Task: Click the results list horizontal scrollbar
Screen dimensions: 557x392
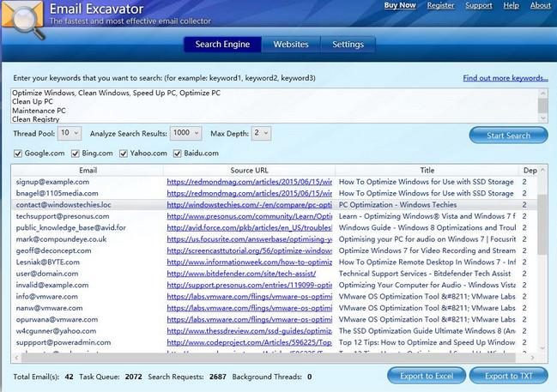Action: coord(269,358)
